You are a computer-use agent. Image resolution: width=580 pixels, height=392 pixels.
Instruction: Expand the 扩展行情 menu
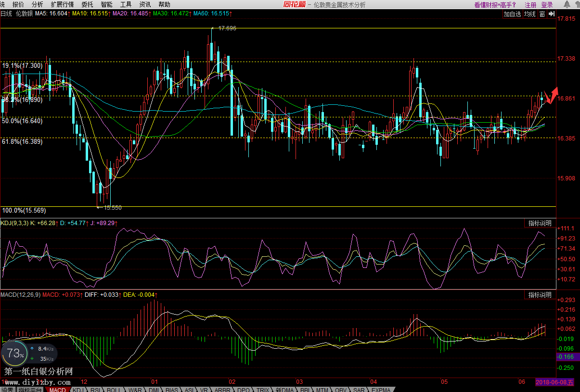tap(62, 4)
